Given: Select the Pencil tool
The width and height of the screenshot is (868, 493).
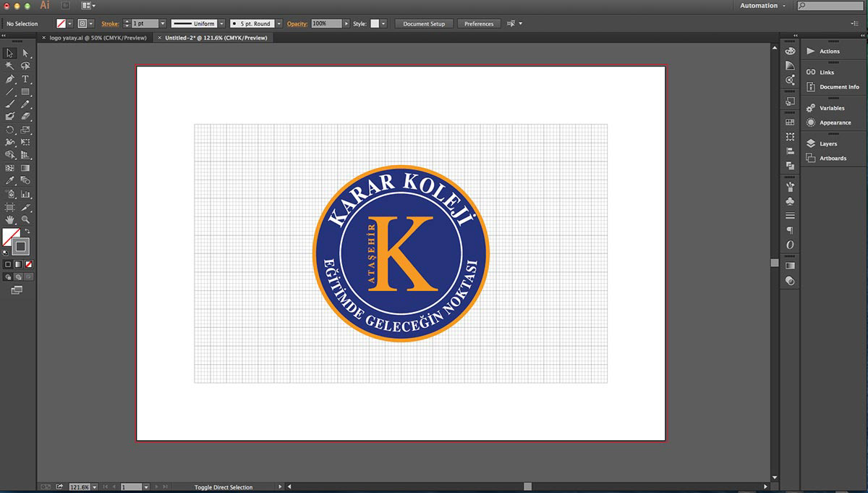Looking at the screenshot, I should (x=25, y=104).
